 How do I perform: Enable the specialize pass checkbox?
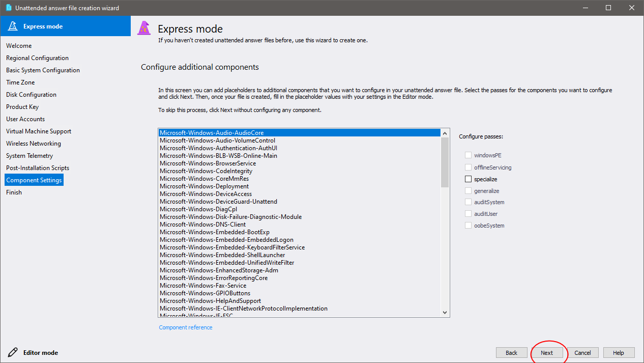[468, 179]
